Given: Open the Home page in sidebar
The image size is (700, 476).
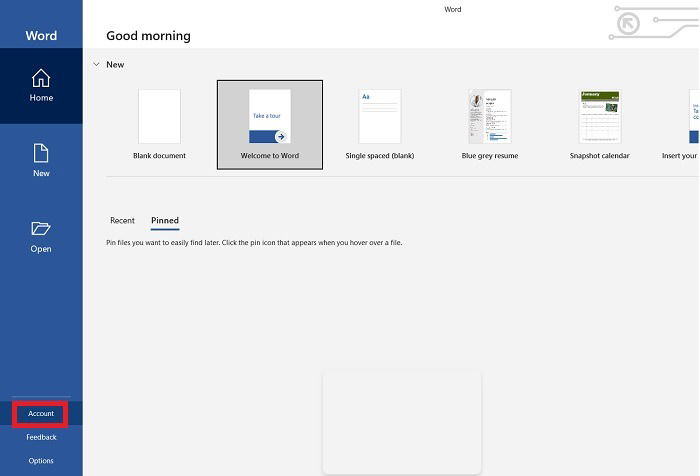Looking at the screenshot, I should point(41,86).
